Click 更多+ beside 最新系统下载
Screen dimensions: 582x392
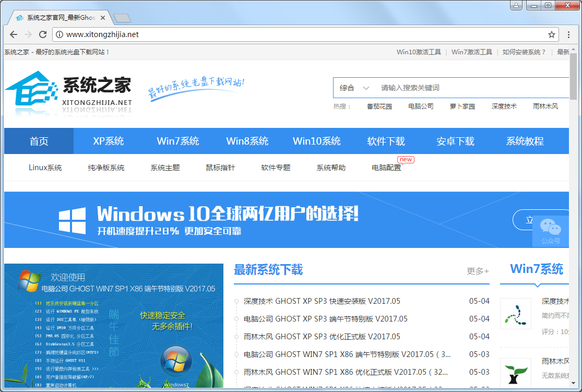coord(478,271)
